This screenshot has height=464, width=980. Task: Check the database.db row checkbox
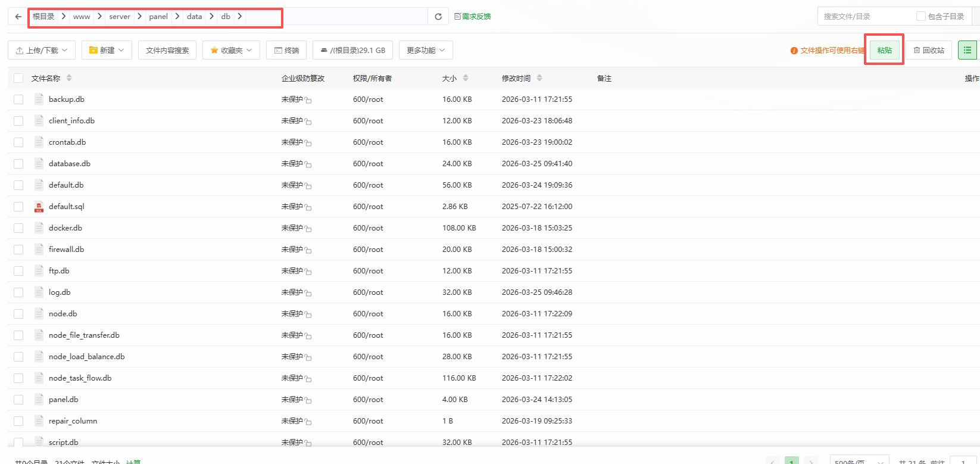(x=18, y=164)
